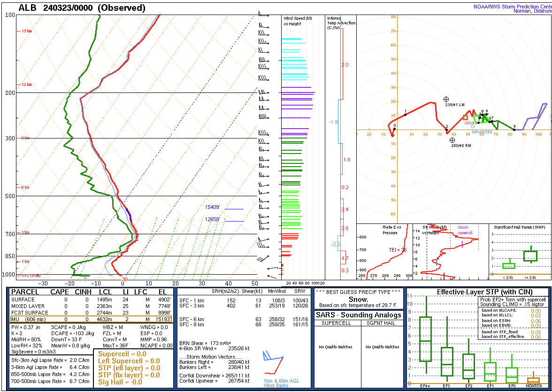
Task: Click the Inferred Temp Advection title
Action: pyautogui.click(x=341, y=23)
